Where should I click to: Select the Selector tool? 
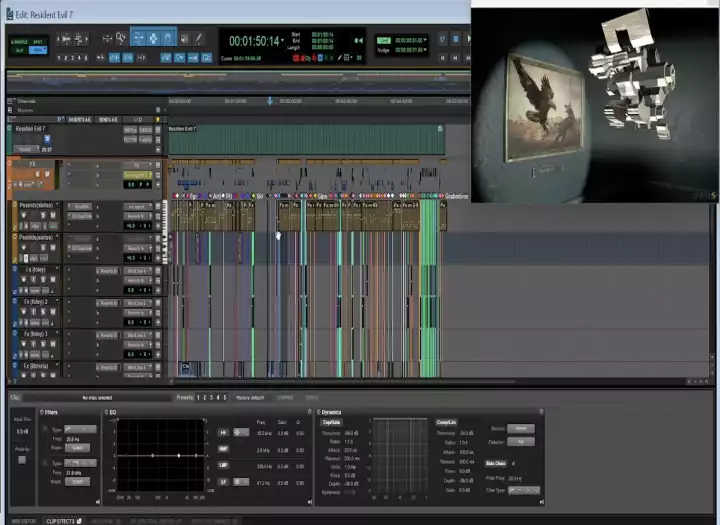(x=153, y=39)
